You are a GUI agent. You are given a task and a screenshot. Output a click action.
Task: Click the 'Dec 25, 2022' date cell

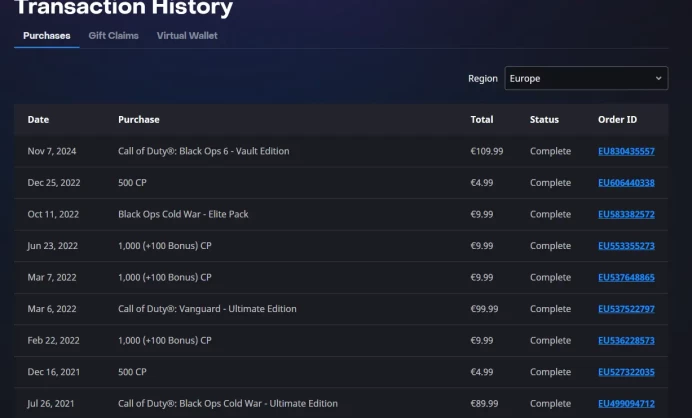point(54,183)
